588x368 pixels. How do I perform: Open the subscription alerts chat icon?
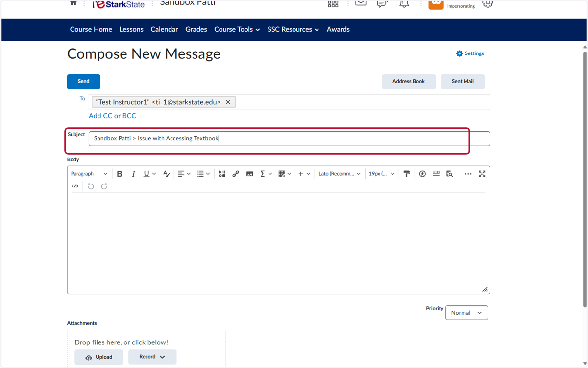tap(382, 3)
